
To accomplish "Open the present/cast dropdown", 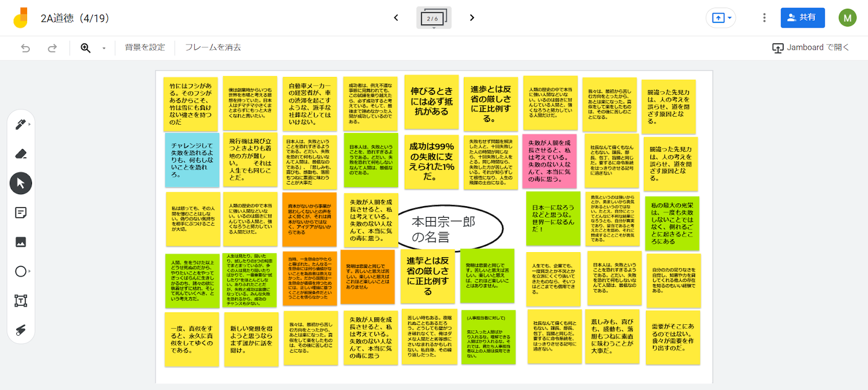I will 721,18.
